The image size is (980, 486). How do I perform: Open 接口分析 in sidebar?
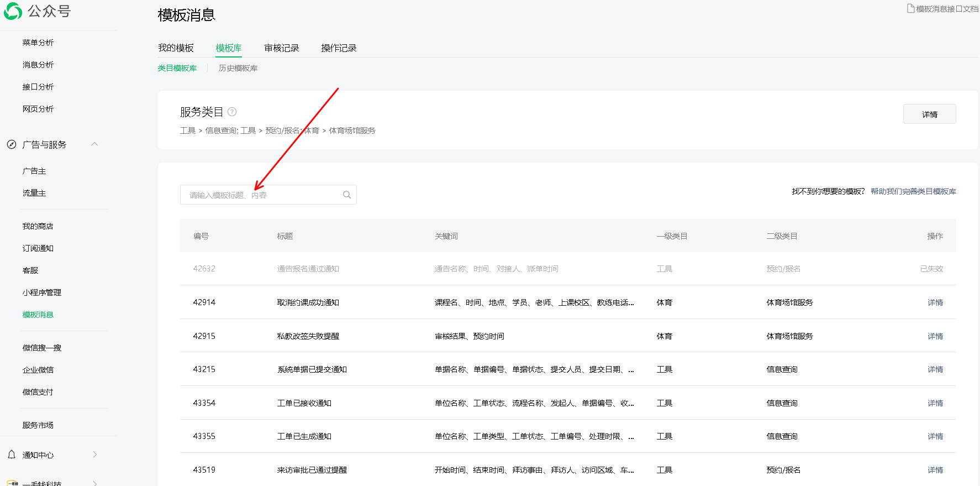pyautogui.click(x=38, y=87)
